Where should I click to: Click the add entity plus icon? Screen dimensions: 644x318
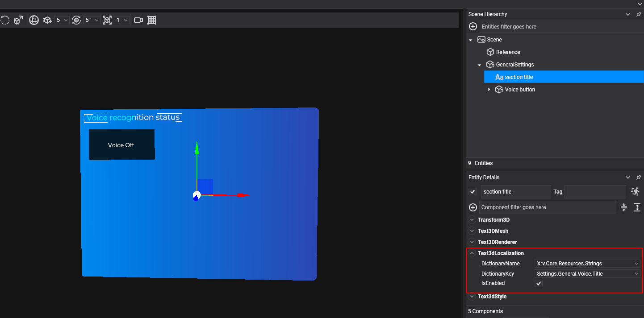(x=473, y=27)
